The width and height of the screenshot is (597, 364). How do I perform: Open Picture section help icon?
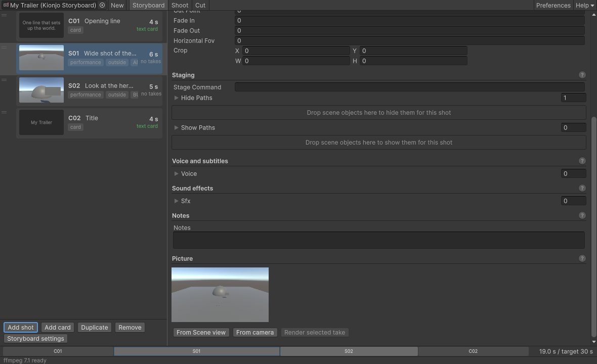coord(582,259)
